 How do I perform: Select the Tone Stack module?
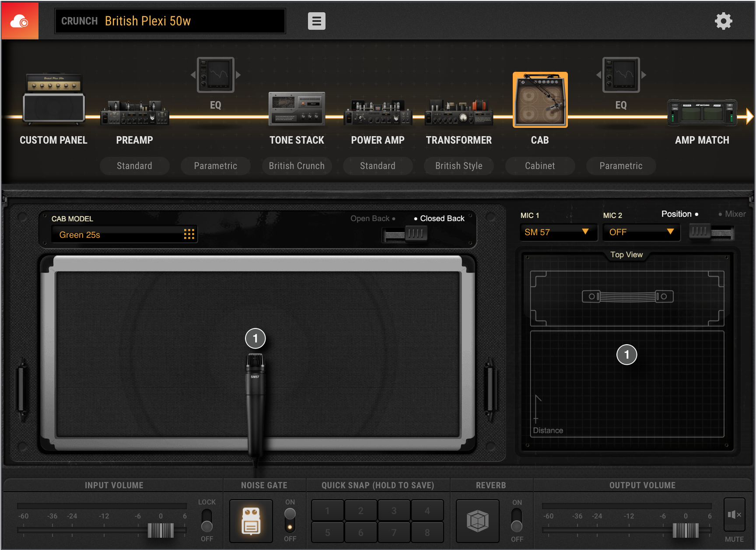tap(297, 108)
